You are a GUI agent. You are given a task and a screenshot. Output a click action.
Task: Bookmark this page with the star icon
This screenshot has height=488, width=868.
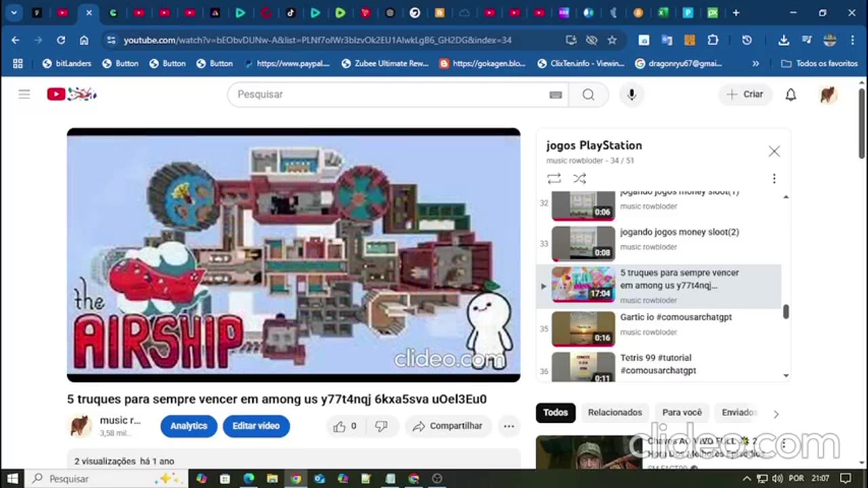[x=612, y=40]
